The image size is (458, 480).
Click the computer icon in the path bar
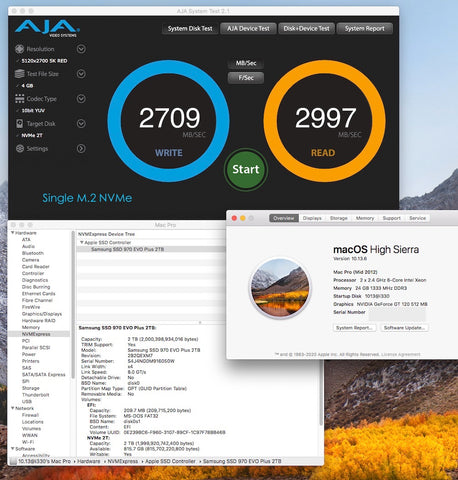(13, 461)
